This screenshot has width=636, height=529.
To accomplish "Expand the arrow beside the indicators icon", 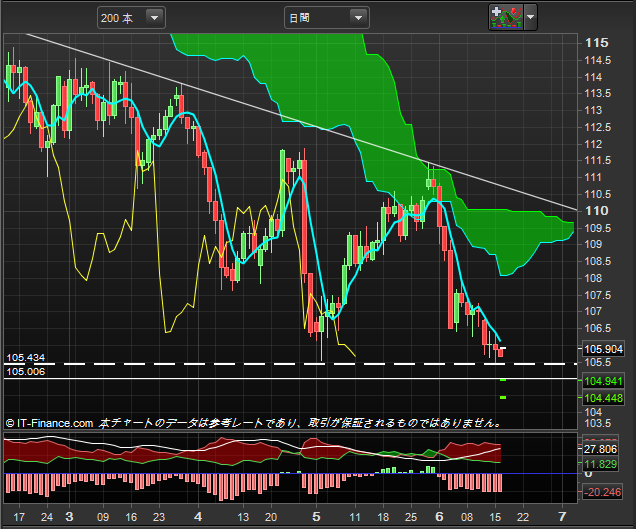I will pos(531,17).
